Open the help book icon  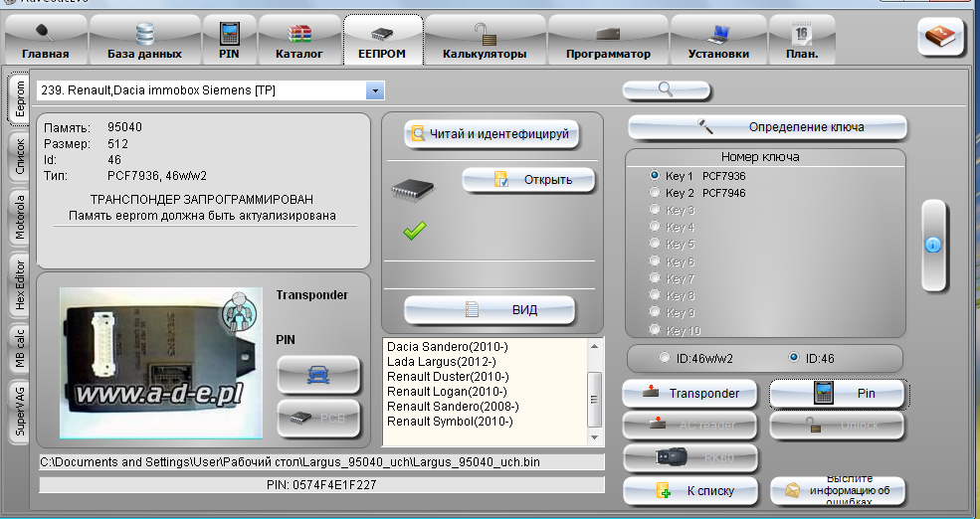coord(940,37)
